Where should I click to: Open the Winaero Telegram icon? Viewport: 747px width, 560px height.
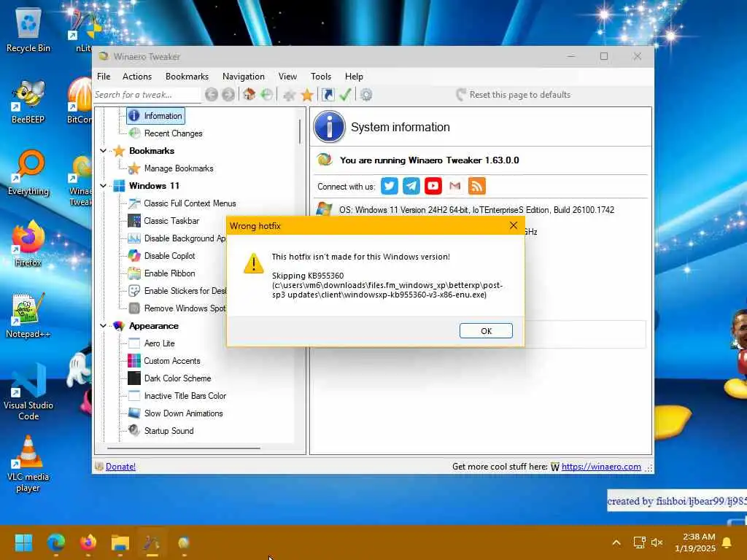click(x=411, y=186)
